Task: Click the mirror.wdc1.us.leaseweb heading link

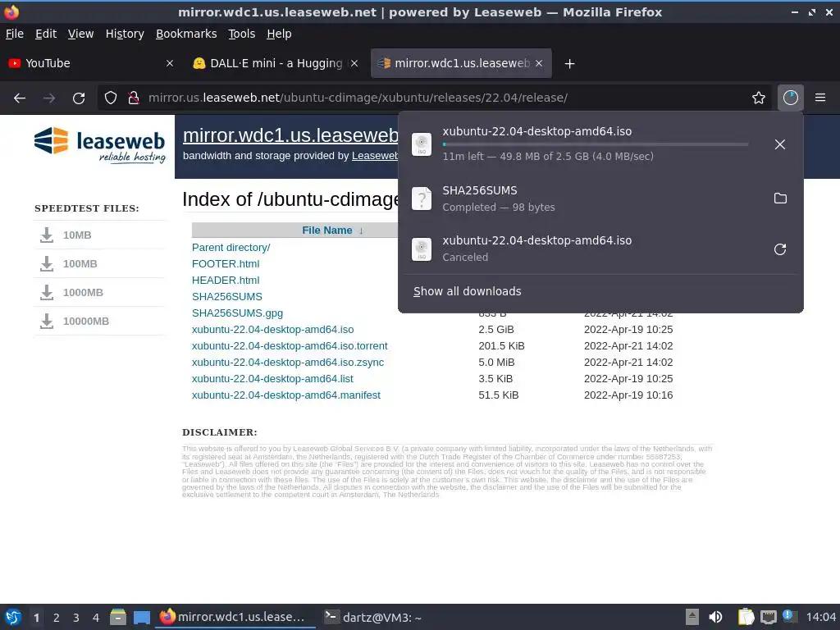Action: (290, 135)
